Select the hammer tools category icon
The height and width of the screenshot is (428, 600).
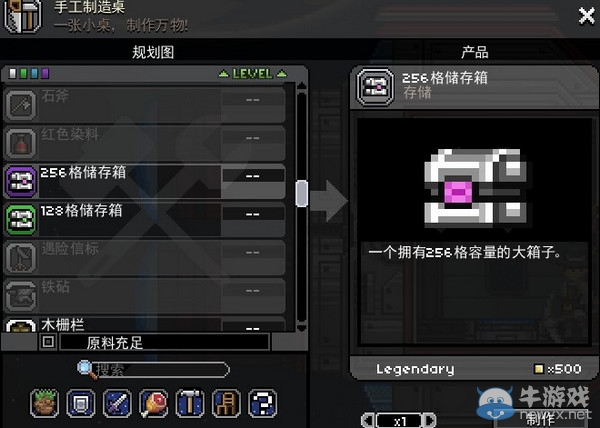[x=190, y=403]
